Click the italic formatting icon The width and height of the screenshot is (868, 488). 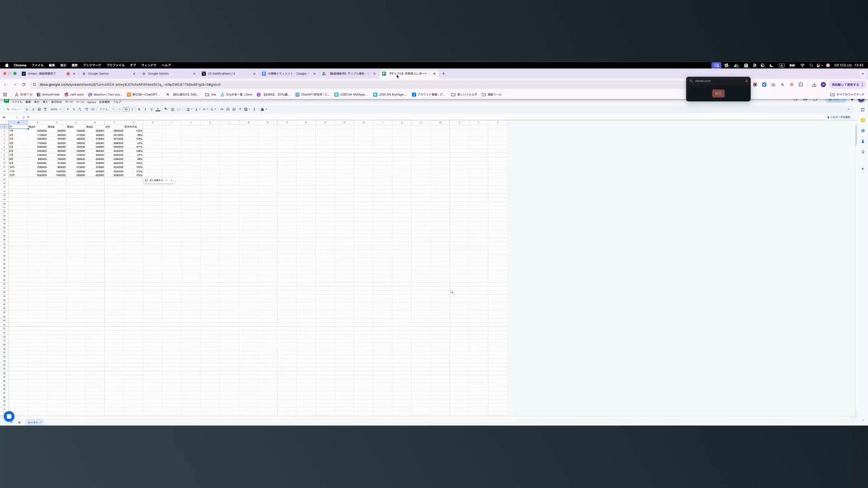145,109
